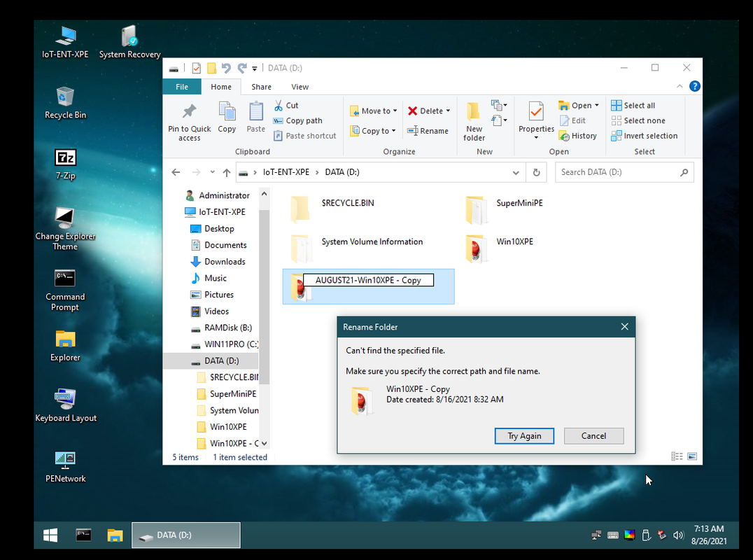Image resolution: width=753 pixels, height=560 pixels.
Task: Click the volume speaker tray icon
Action: tap(678, 535)
